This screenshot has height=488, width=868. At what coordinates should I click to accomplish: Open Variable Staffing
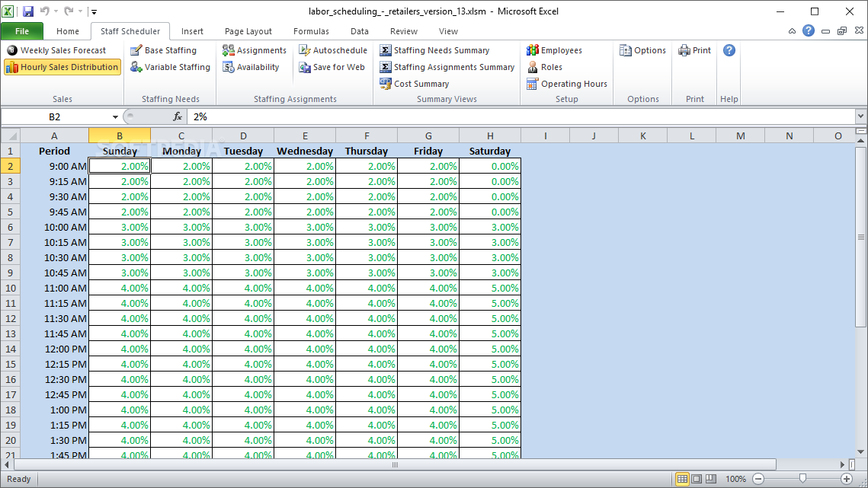(x=170, y=67)
